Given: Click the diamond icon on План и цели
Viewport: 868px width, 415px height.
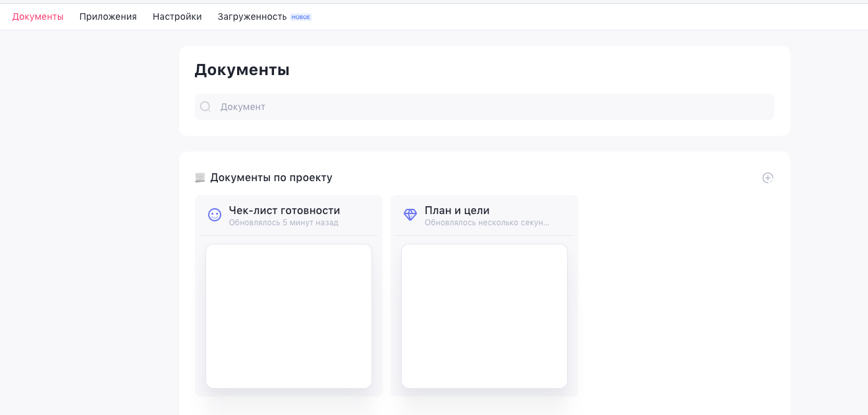Looking at the screenshot, I should point(410,215).
